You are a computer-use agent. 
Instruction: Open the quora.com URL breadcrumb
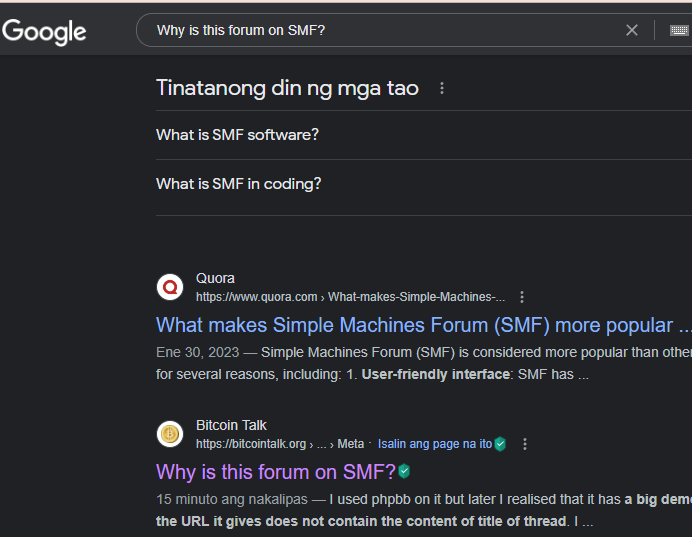coord(350,297)
